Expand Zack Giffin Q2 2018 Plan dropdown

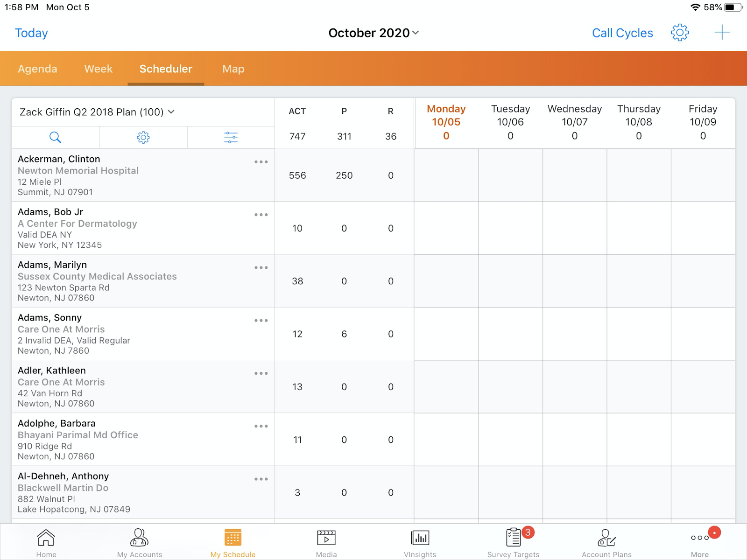(97, 112)
